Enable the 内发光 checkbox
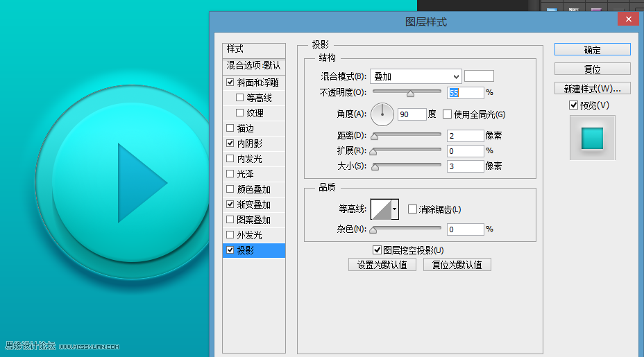Screen dimensions: 644x357 pos(230,158)
